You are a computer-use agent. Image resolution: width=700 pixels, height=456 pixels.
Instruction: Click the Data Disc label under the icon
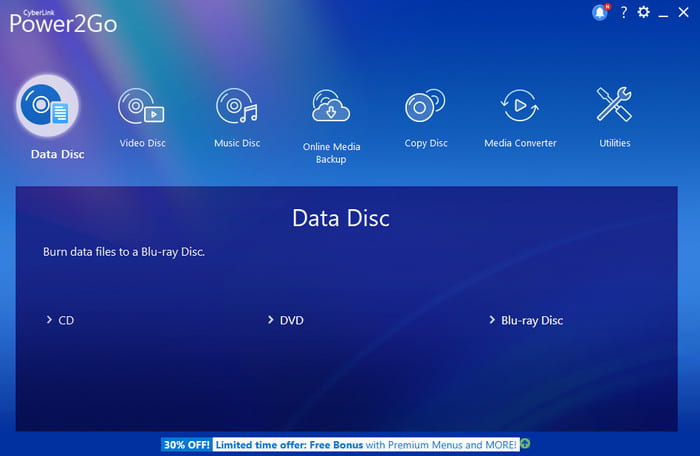pos(58,155)
